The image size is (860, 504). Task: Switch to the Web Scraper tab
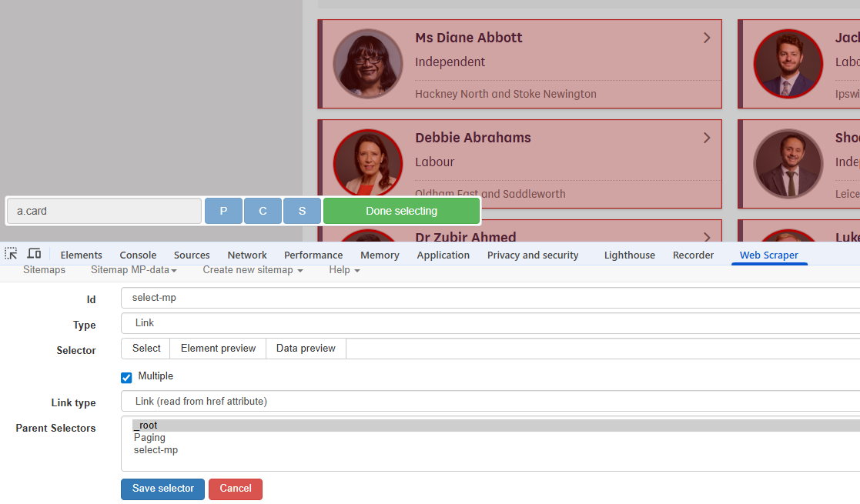click(769, 254)
